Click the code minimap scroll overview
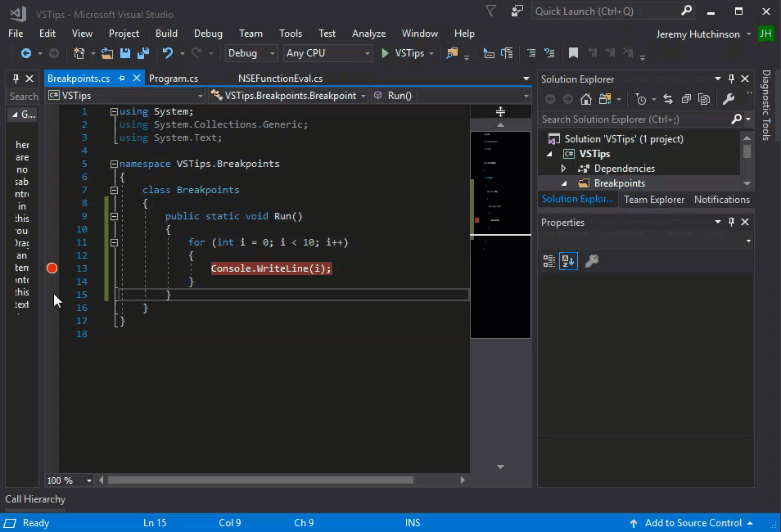Viewport: 781px width, 532px height. click(x=500, y=235)
